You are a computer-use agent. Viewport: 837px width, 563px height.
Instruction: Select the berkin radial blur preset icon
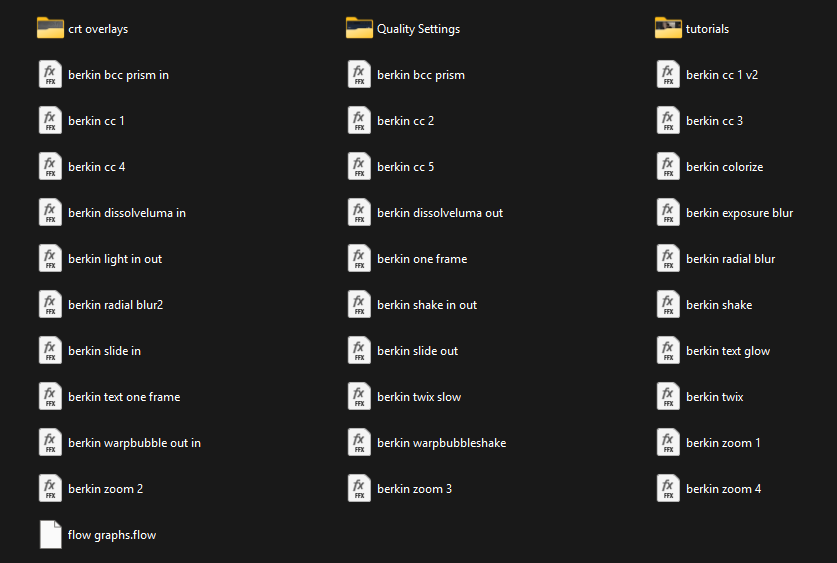coord(668,259)
